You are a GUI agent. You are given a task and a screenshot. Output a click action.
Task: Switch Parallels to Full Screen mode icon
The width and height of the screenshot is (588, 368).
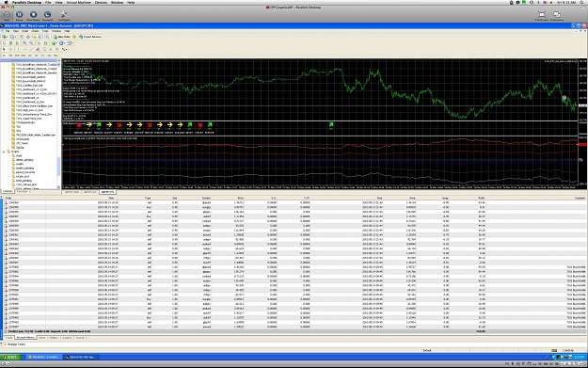click(x=542, y=15)
